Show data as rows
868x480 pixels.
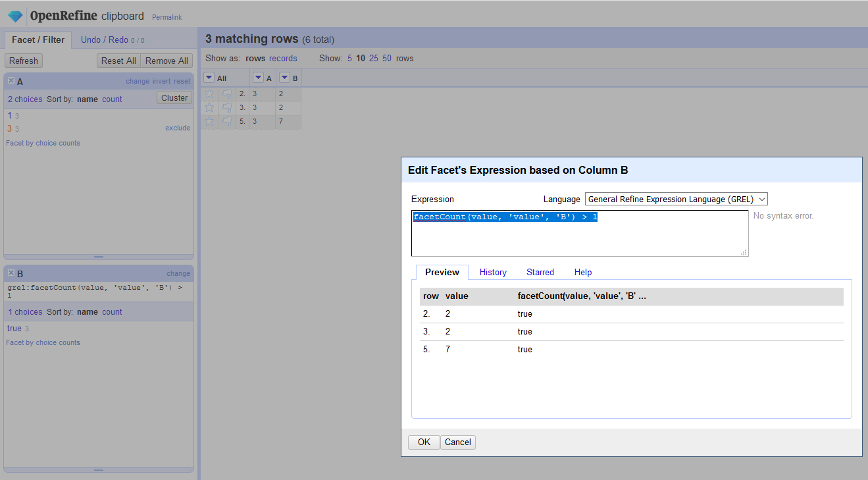[255, 59]
